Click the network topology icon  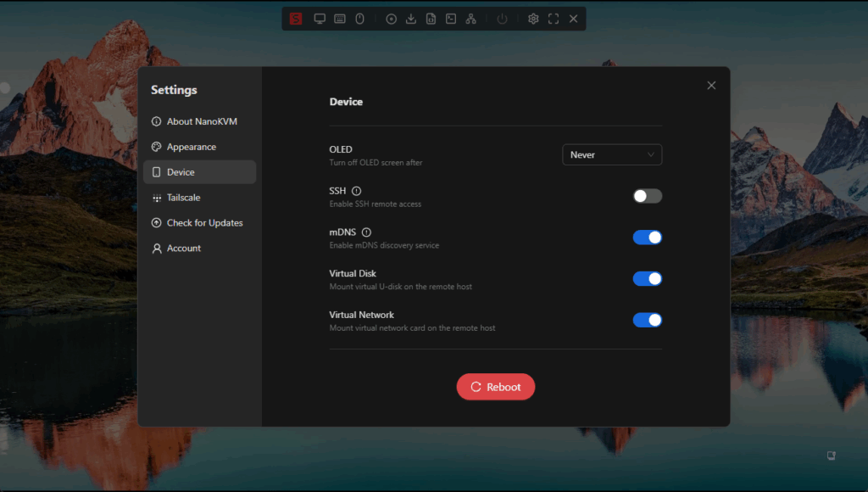click(471, 19)
